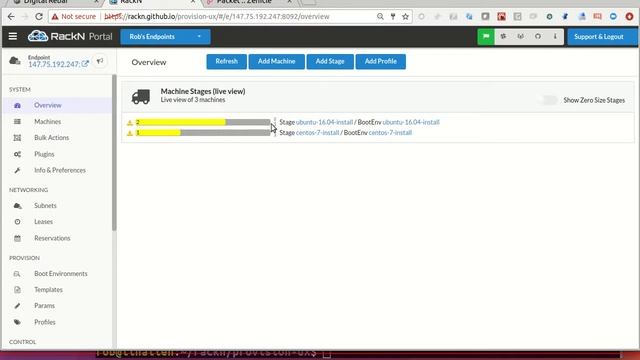Open the ubuntu-16.04-install BootEnv link

coord(411,122)
